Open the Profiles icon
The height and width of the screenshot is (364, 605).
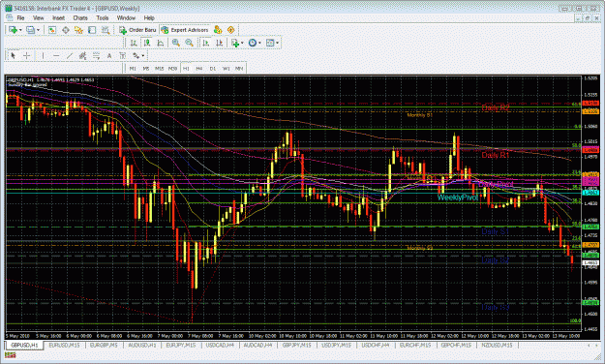[x=30, y=30]
